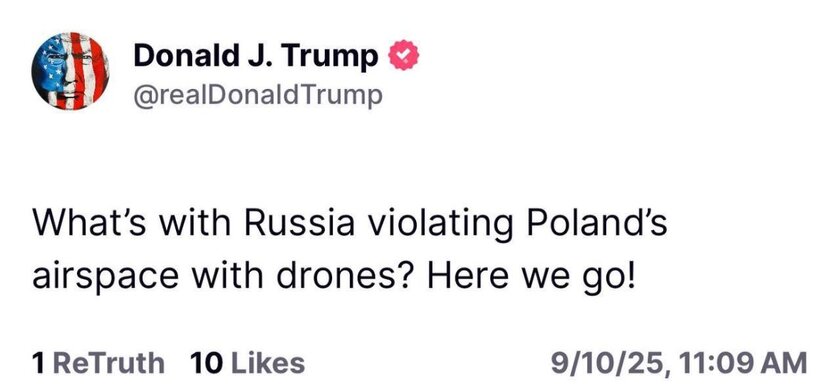Open the flag-painted profile avatar
840x386 pixels.
70,71
